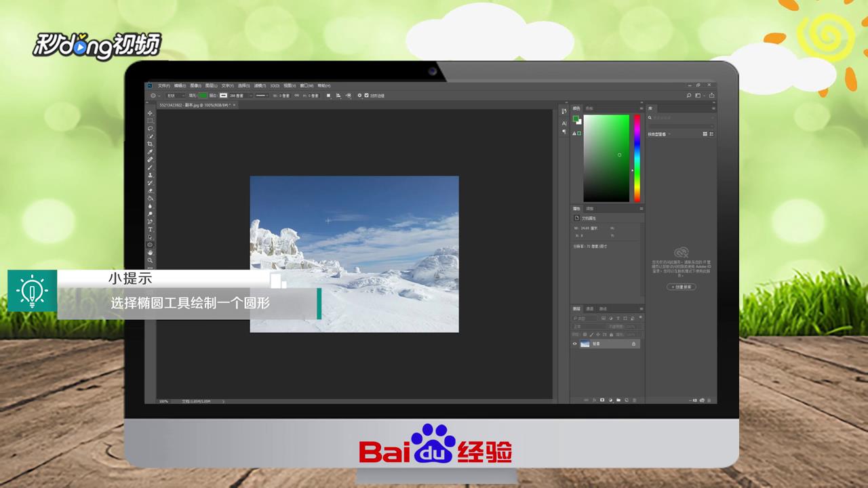The width and height of the screenshot is (868, 488).
Task: Create new adjustment layer from Layers footer
Action: [610, 400]
